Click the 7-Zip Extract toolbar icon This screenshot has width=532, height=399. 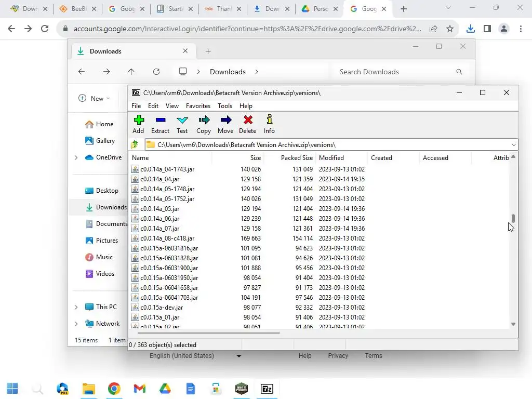(160, 120)
